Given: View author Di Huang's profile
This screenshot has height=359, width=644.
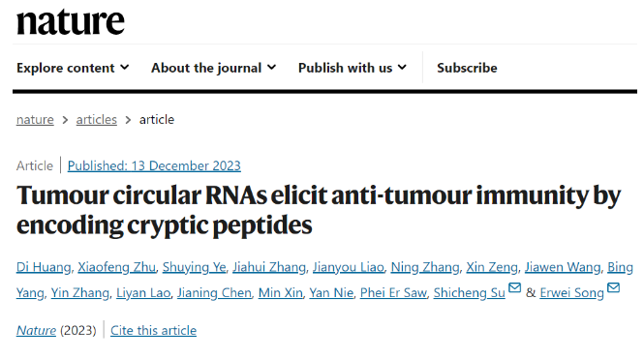Looking at the screenshot, I should pyautogui.click(x=44, y=267).
